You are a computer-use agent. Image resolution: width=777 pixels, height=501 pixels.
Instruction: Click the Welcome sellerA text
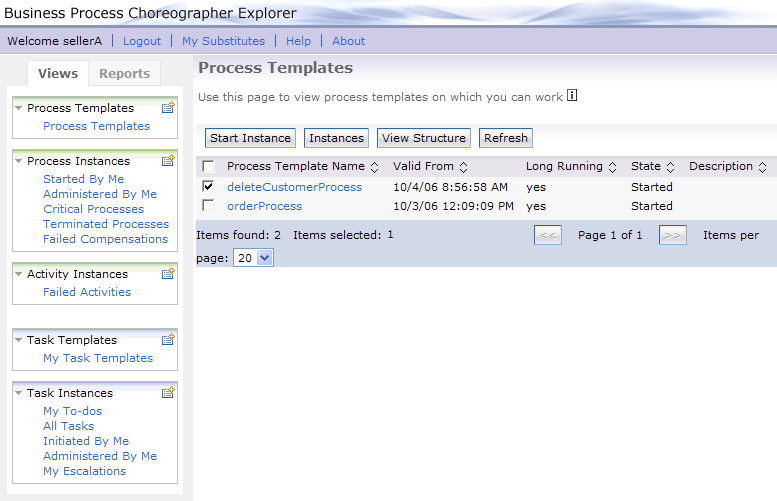(55, 41)
